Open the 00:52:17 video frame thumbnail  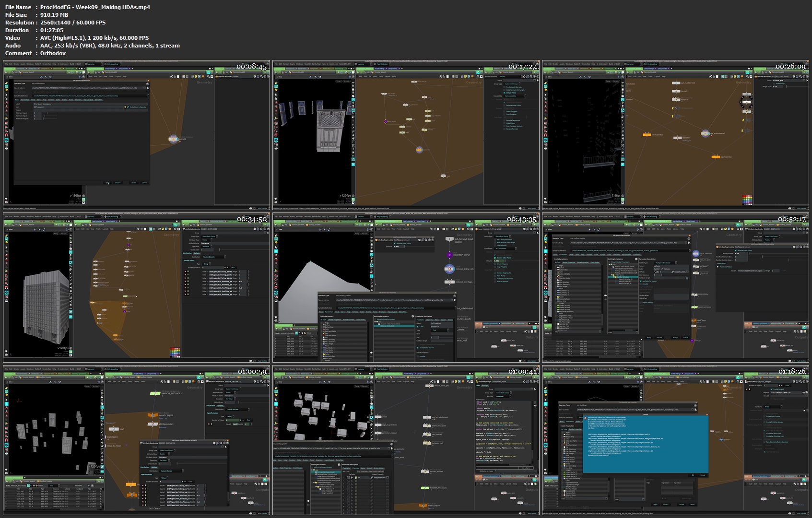(676, 288)
